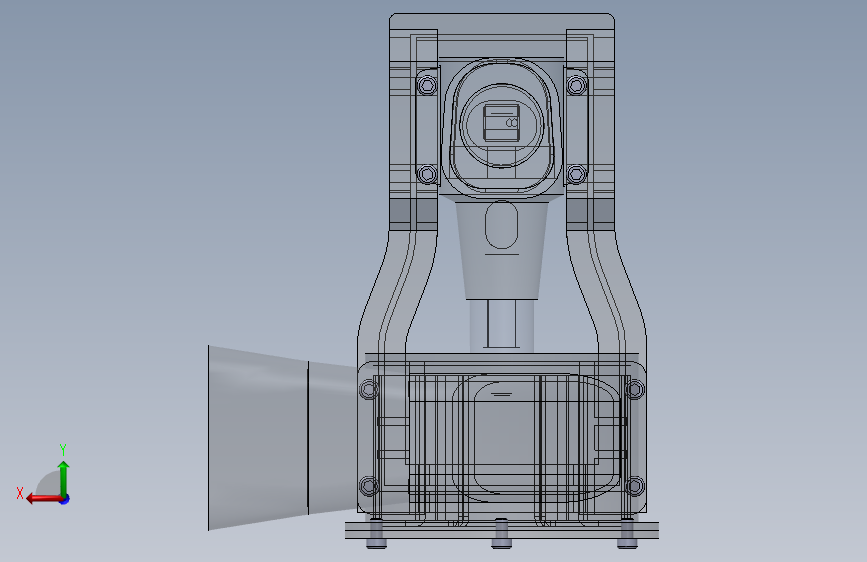Select the oval slot on the tapered neck
Screen dimensions: 867x562
tap(502, 225)
